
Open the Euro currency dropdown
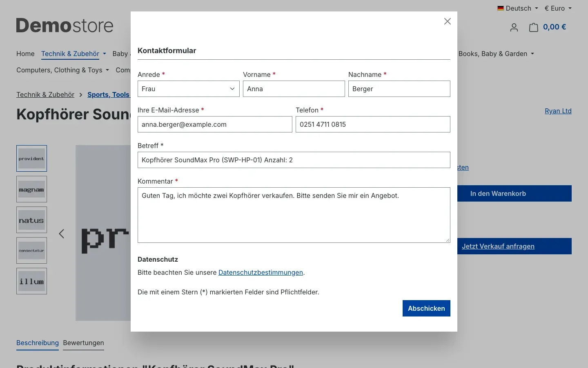[558, 8]
